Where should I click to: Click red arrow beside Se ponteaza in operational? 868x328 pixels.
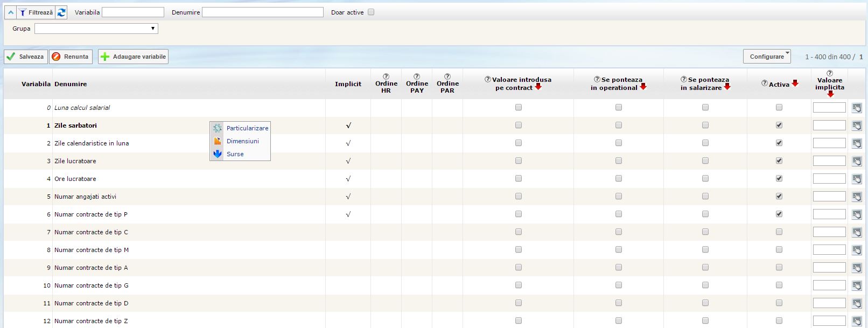tap(643, 87)
